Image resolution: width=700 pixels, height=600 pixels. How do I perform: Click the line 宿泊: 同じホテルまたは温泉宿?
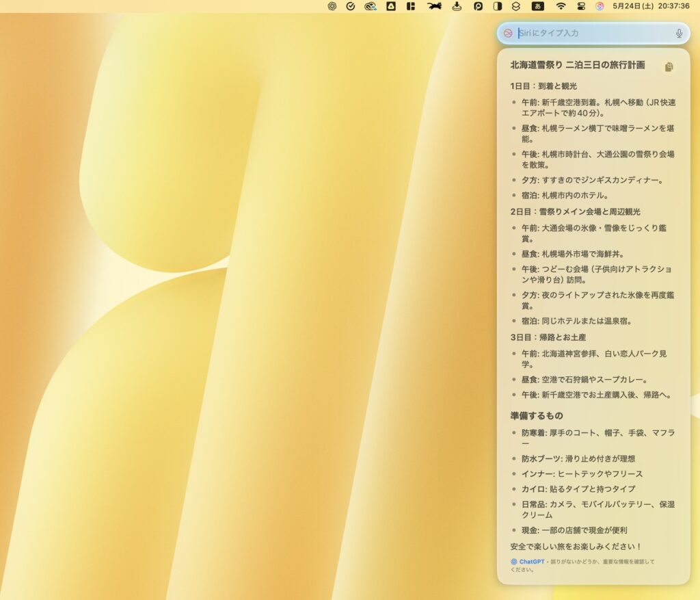(x=577, y=322)
